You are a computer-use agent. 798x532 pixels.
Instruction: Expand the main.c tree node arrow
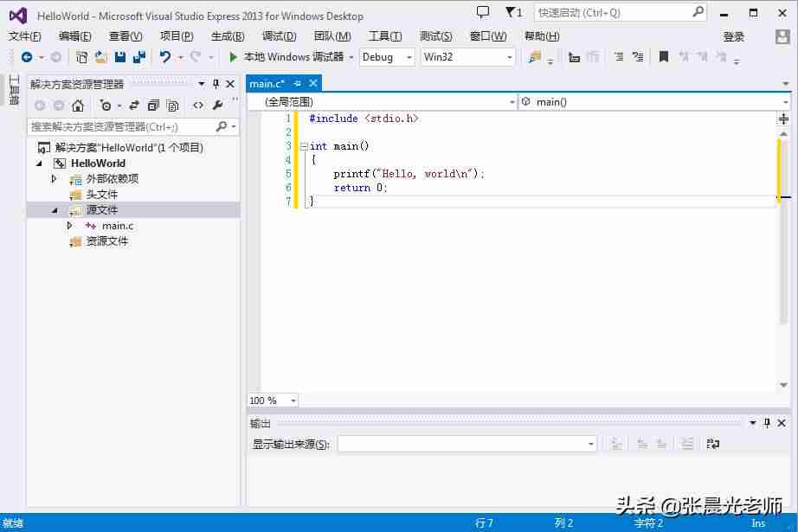[70, 225]
